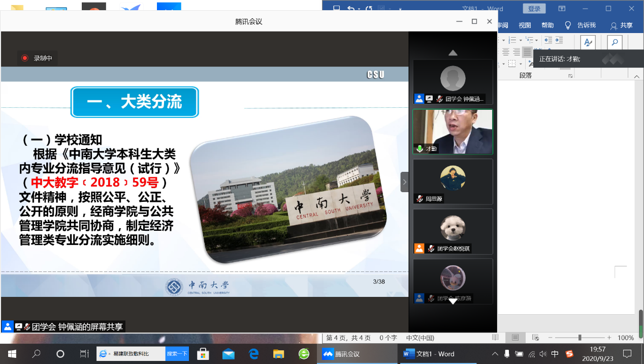Image resolution: width=644 pixels, height=364 pixels.
Task: Open the Word Styles gallery icon
Action: click(588, 43)
